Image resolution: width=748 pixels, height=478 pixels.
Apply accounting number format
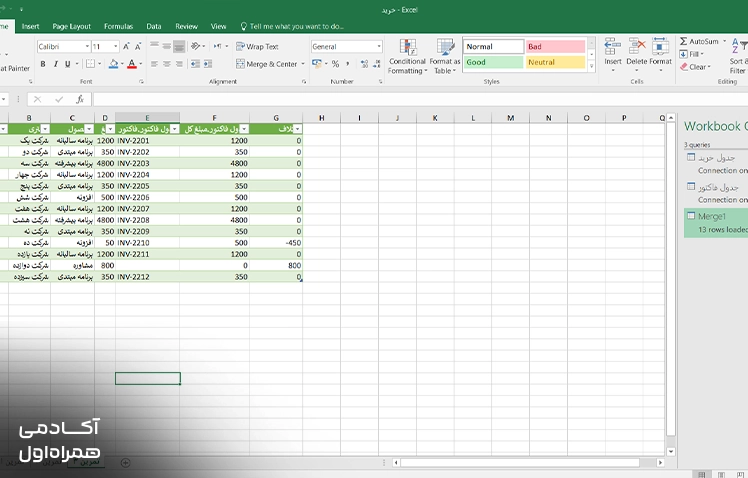316,64
